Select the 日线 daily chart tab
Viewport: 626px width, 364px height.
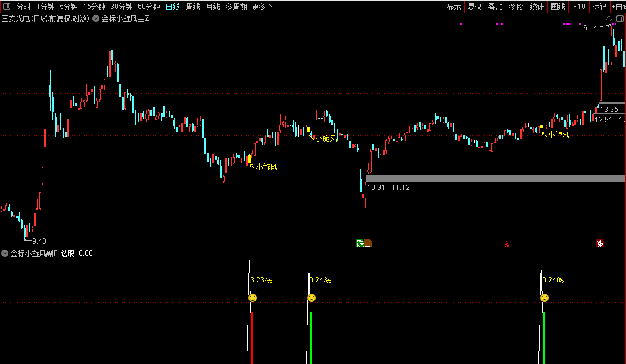point(173,7)
